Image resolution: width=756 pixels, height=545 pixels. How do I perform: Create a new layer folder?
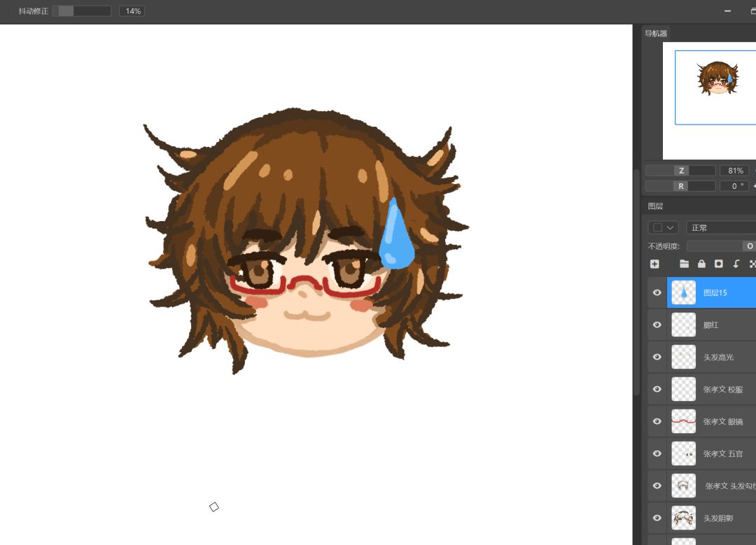click(x=684, y=264)
